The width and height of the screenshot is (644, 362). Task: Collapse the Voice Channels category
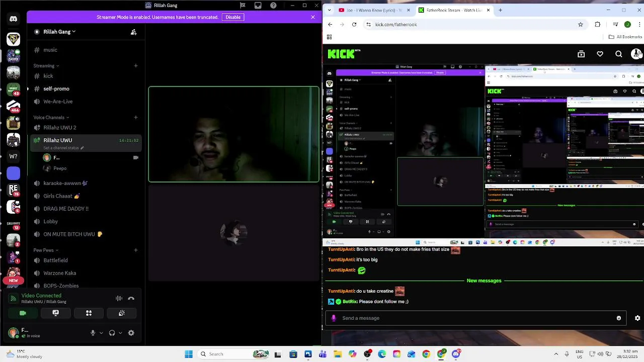click(51, 118)
